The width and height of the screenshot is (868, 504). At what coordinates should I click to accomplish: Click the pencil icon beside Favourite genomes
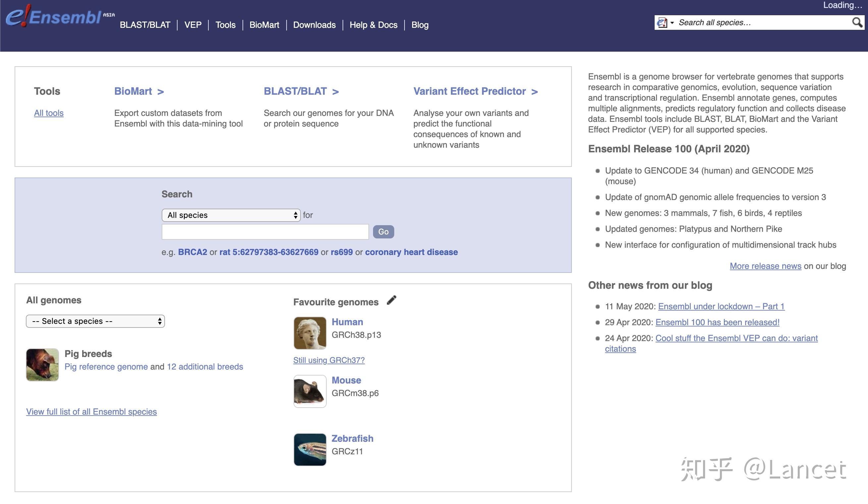[391, 300]
